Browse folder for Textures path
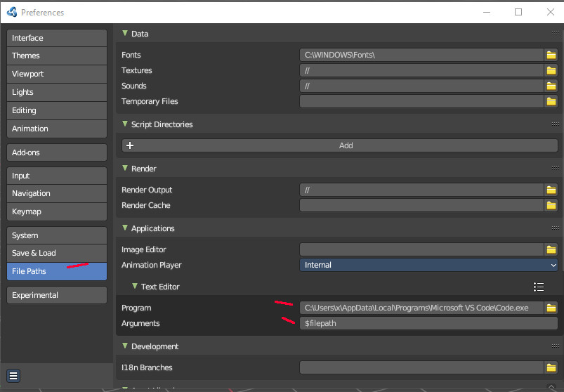The image size is (564, 392). tap(551, 70)
